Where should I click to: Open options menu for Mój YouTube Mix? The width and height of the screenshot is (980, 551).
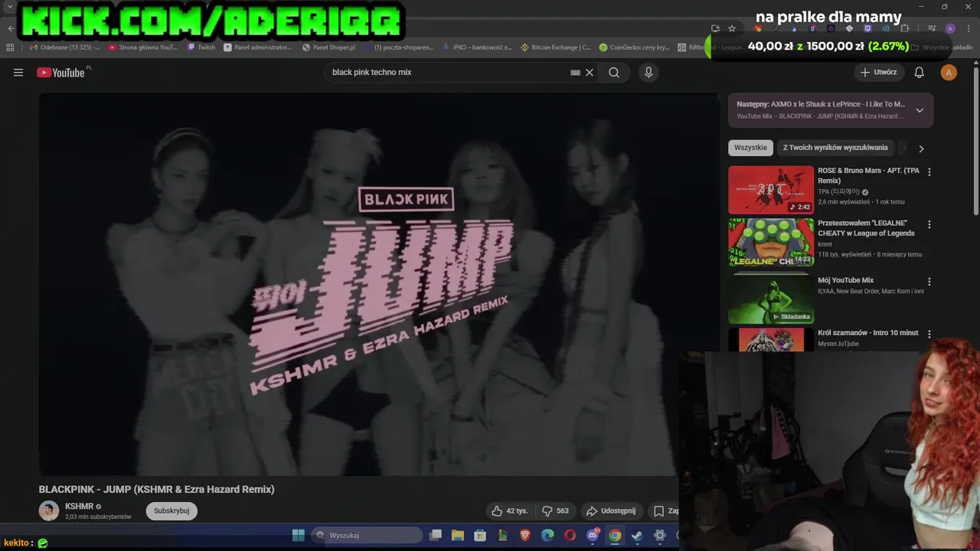point(929,282)
